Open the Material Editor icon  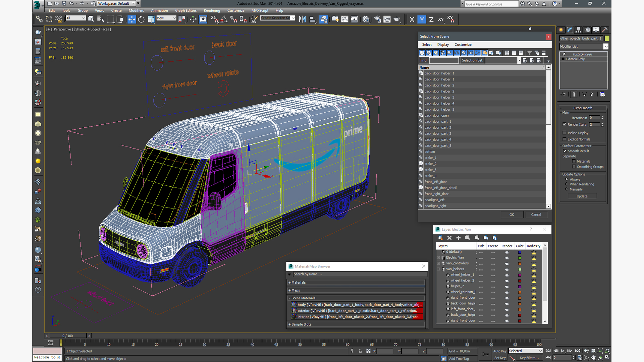pos(366,19)
